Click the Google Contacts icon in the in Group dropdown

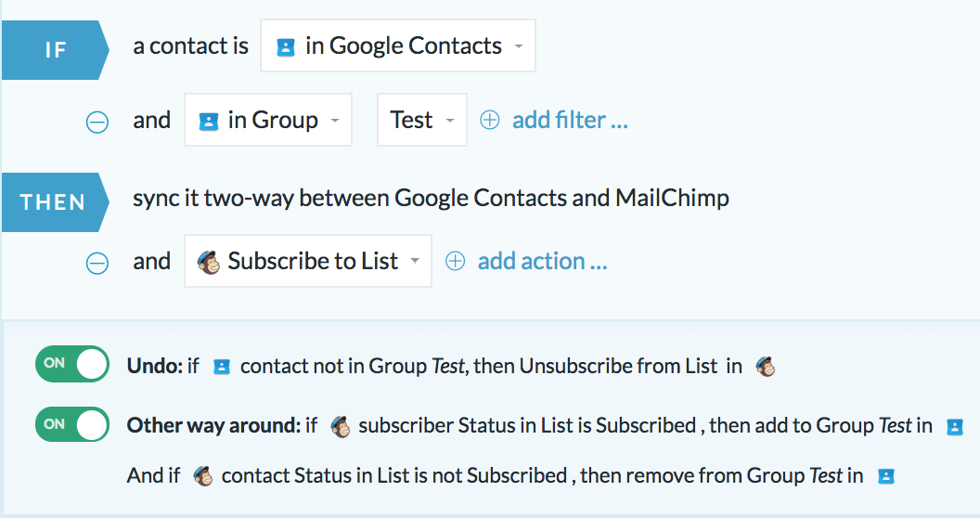click(208, 122)
